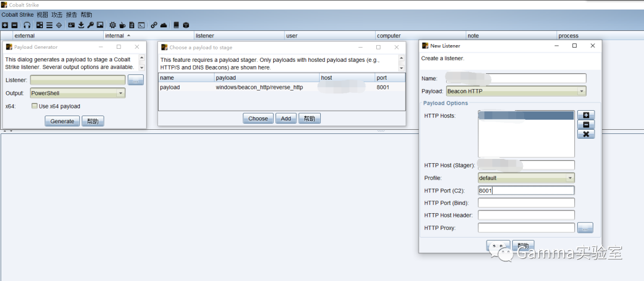Click HTTP Port (Bind) field
Screen dimensions: 644x281
pos(526,202)
